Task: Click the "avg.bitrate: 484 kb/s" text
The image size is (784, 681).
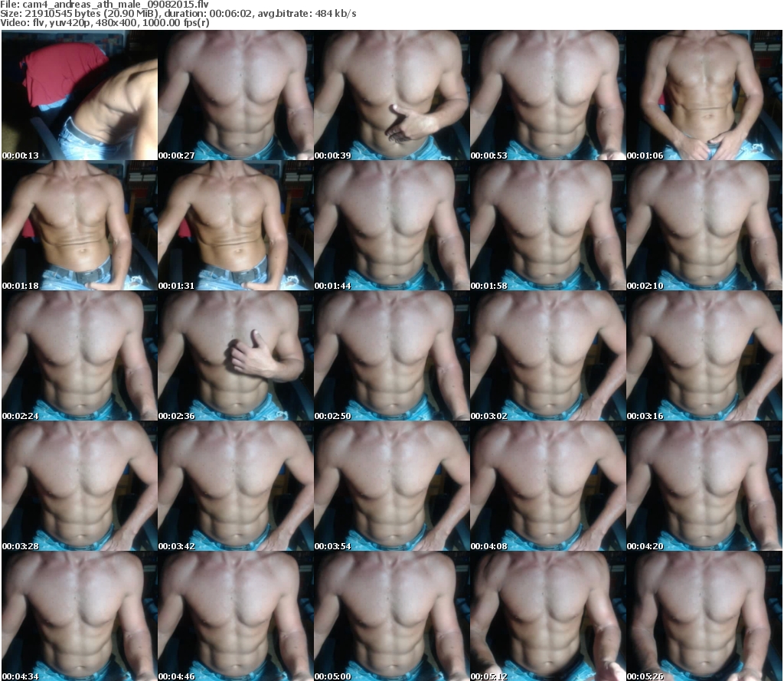Action: point(307,14)
